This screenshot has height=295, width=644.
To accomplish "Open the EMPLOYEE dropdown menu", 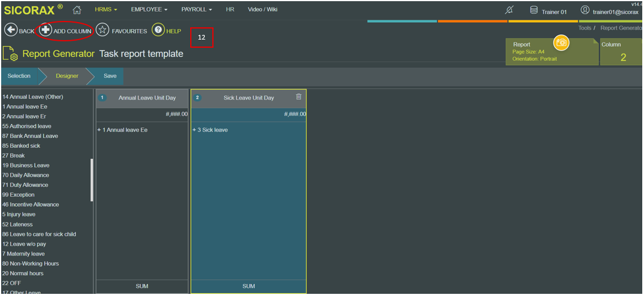I will pyautogui.click(x=149, y=9).
